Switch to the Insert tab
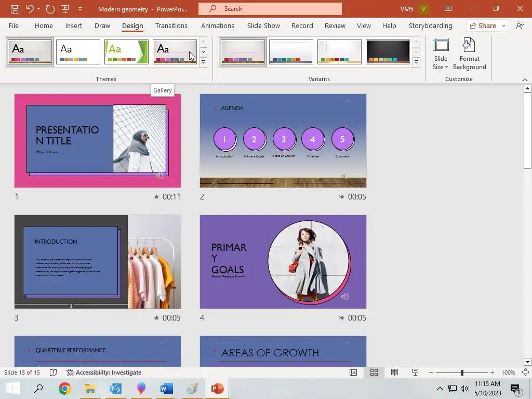This screenshot has width=532, height=399. click(x=74, y=26)
